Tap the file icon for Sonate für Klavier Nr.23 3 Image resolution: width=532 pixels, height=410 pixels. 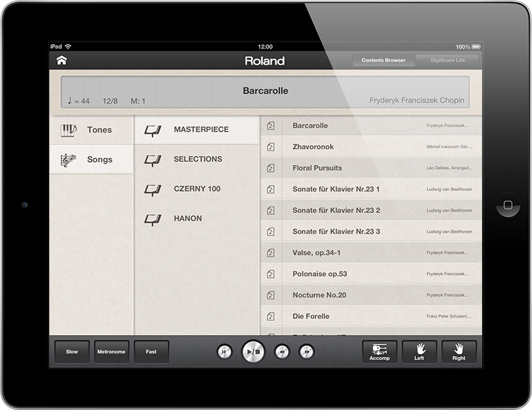coord(271,232)
